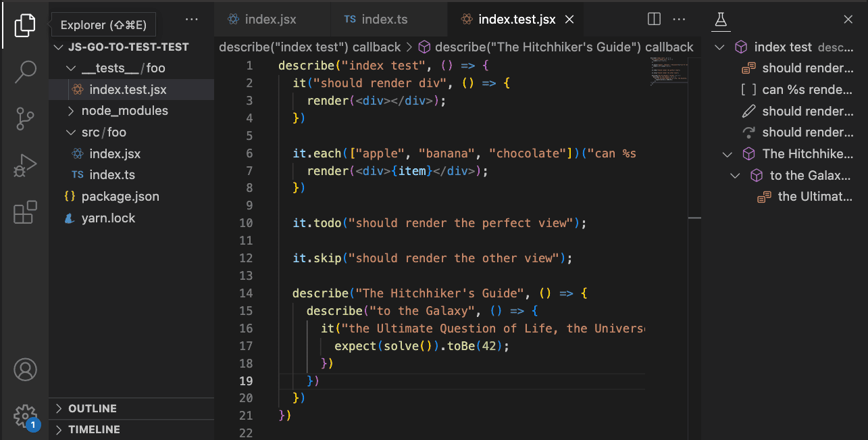Click the Accounts icon in activity bar

pos(24,370)
